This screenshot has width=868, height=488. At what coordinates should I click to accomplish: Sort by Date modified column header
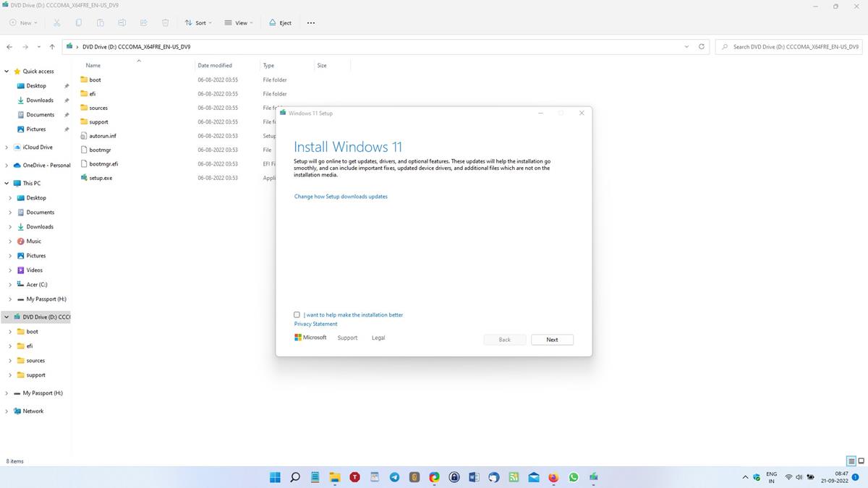pyautogui.click(x=215, y=65)
